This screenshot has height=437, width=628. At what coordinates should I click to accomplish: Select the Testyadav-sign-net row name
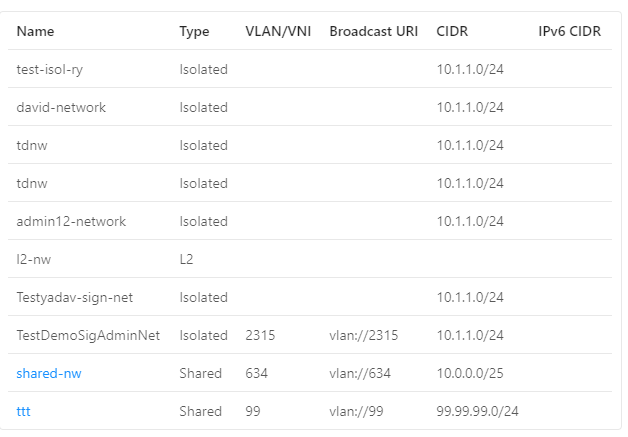point(74,297)
